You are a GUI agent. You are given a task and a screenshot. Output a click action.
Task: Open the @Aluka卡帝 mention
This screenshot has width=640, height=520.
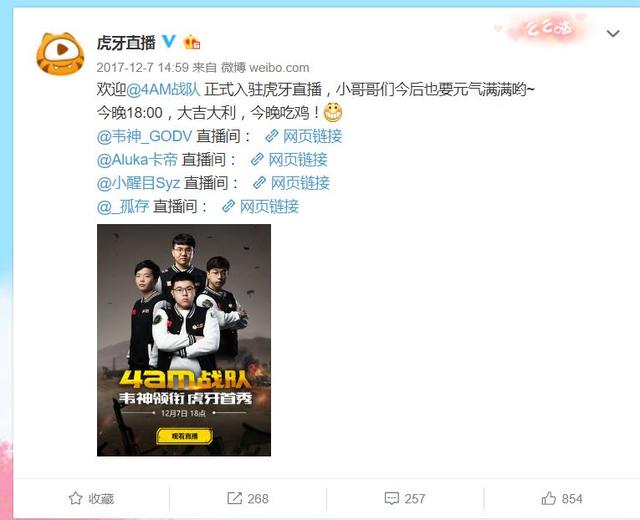coord(137,160)
